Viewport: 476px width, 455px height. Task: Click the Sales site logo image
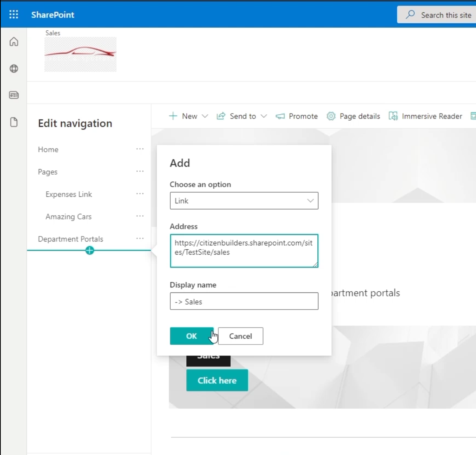pos(80,54)
